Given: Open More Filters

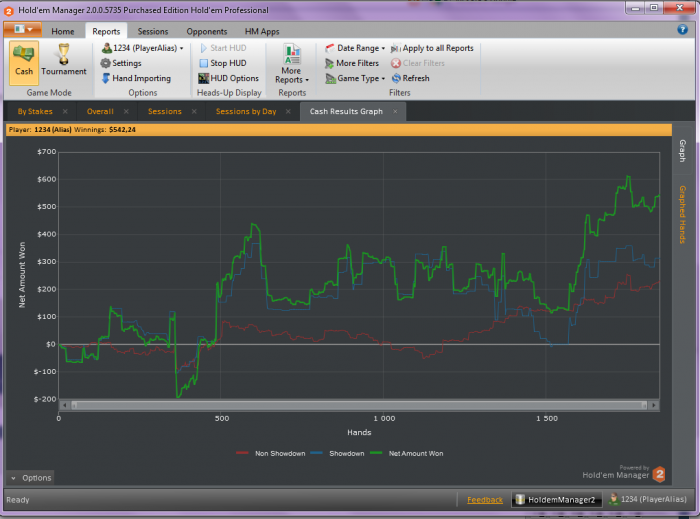Looking at the screenshot, I should click(x=352, y=63).
